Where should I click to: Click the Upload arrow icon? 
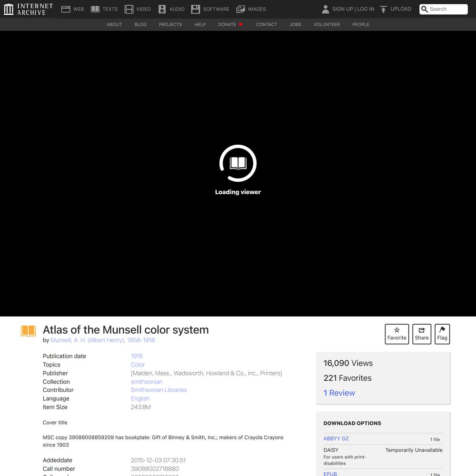coord(383,9)
